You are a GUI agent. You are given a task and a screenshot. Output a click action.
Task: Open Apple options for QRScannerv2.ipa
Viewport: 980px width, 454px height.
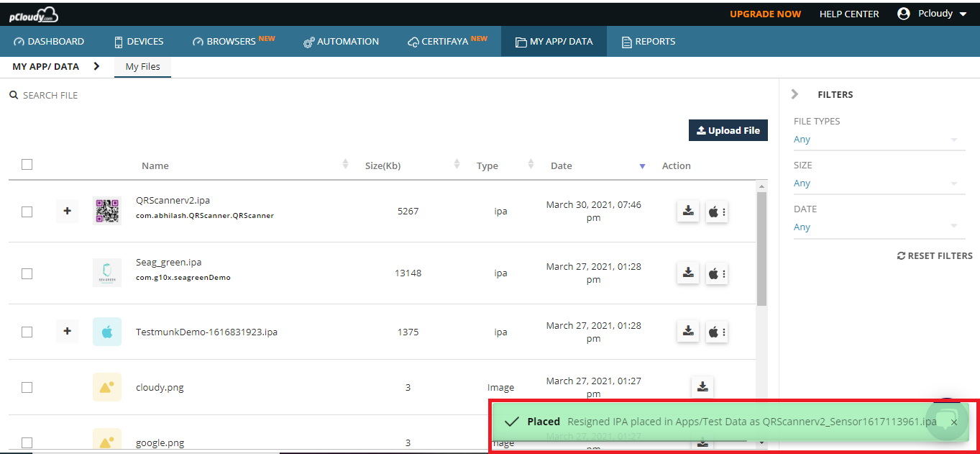click(x=716, y=212)
